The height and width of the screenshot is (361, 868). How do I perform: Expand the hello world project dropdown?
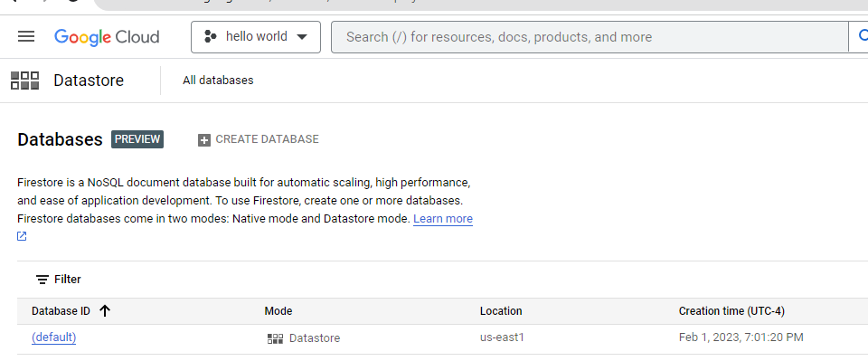(256, 37)
